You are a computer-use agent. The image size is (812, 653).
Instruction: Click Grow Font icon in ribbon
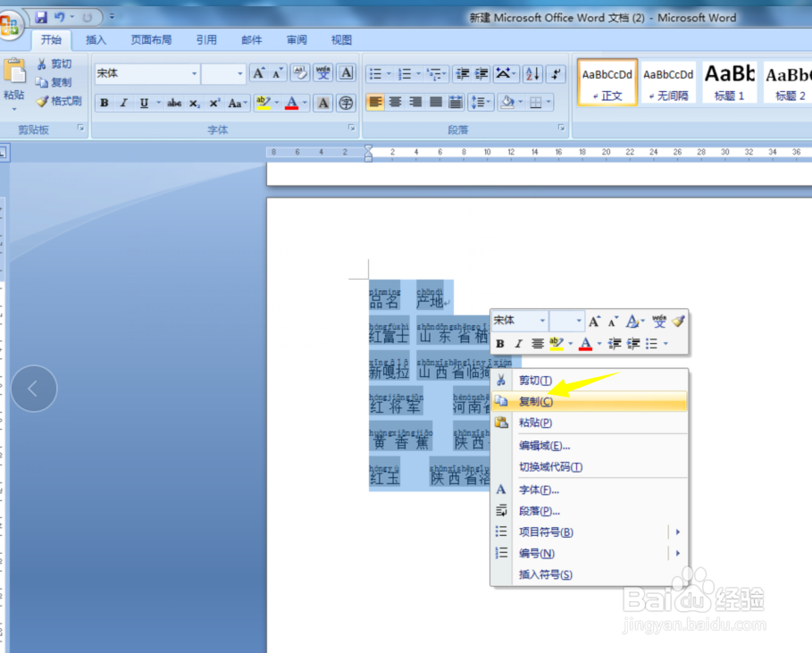(258, 73)
